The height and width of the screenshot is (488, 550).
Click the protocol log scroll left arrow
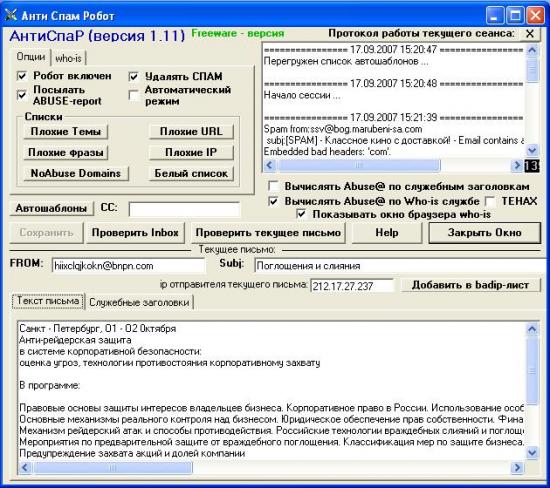[x=270, y=165]
